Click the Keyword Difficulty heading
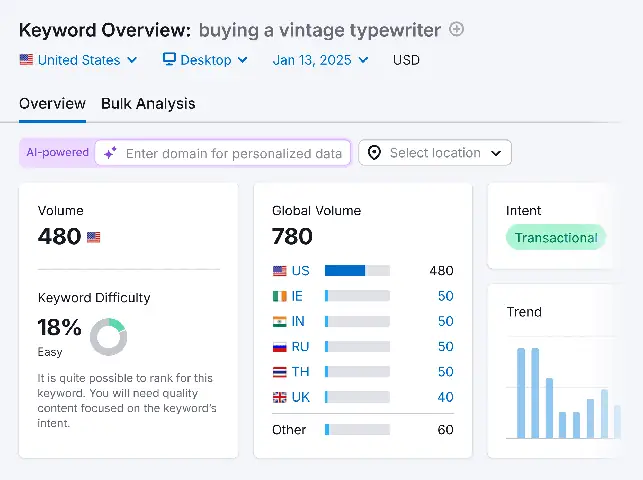643x480 pixels. (94, 298)
